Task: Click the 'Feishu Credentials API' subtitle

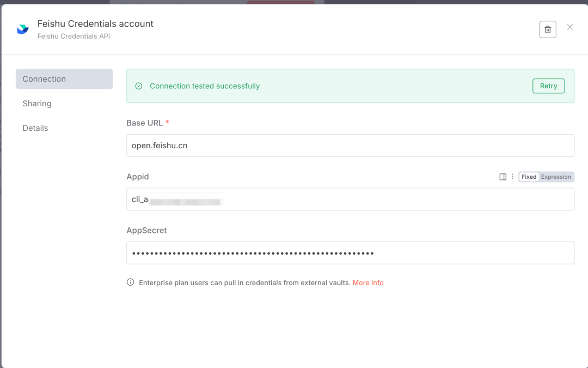Action: [73, 37]
